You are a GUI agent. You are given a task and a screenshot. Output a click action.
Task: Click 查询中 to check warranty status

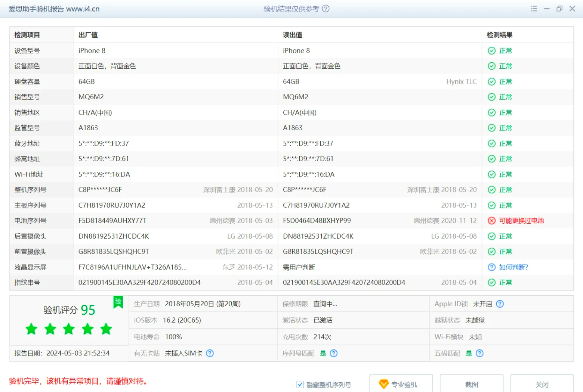pyautogui.click(x=325, y=304)
